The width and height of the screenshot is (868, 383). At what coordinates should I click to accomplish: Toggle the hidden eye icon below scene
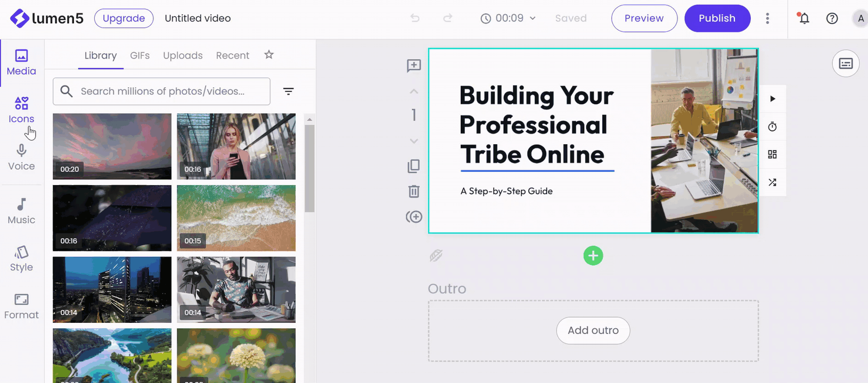click(436, 256)
